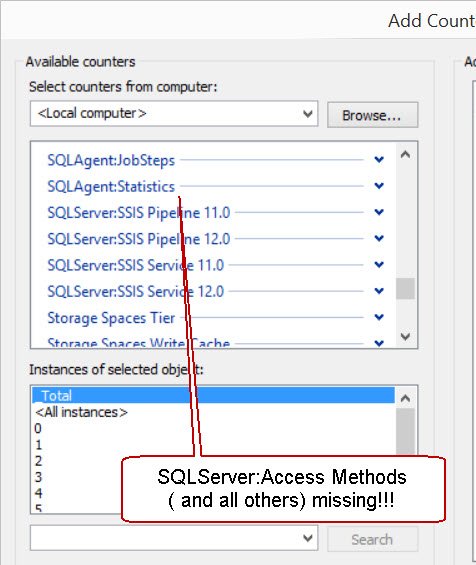Select instance 2 in the list
476x565 pixels.
pyautogui.click(x=38, y=461)
